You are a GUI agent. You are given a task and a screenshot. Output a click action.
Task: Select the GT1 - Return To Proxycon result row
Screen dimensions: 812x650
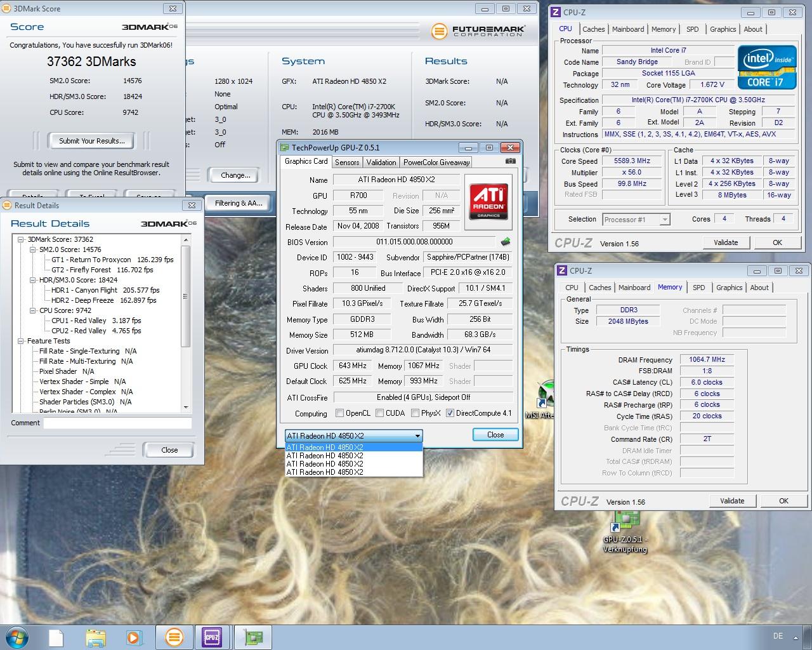pyautogui.click(x=112, y=260)
